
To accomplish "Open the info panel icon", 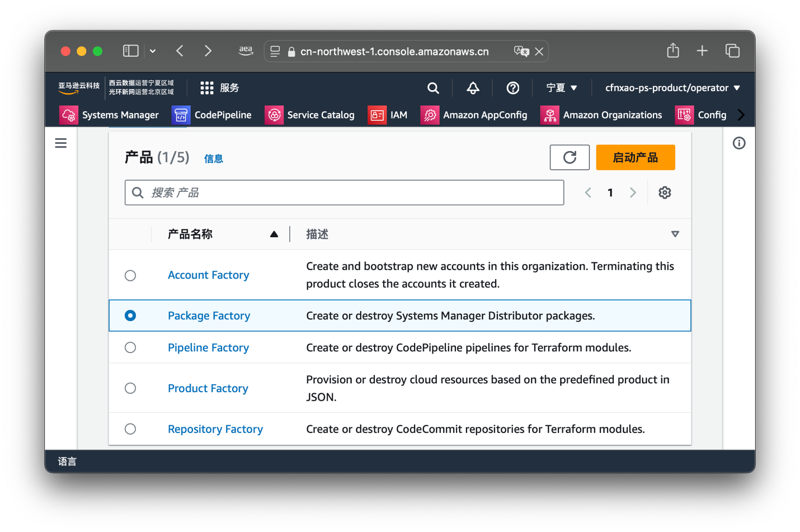I will coord(739,143).
